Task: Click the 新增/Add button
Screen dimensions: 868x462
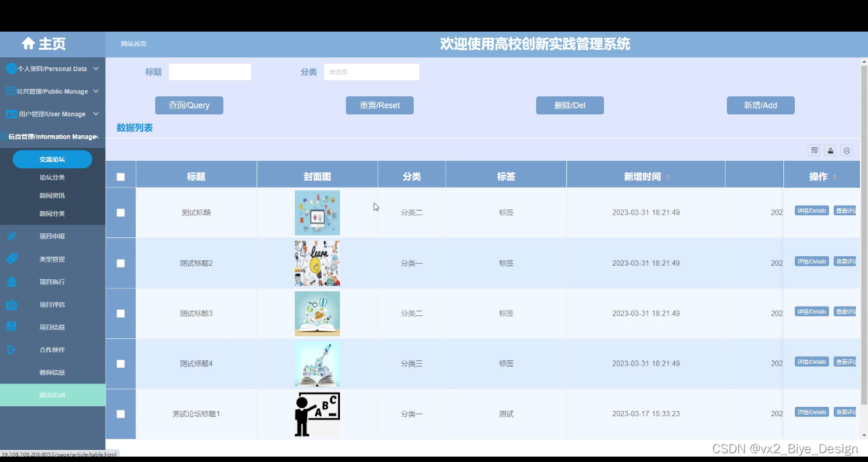Action: (x=761, y=106)
